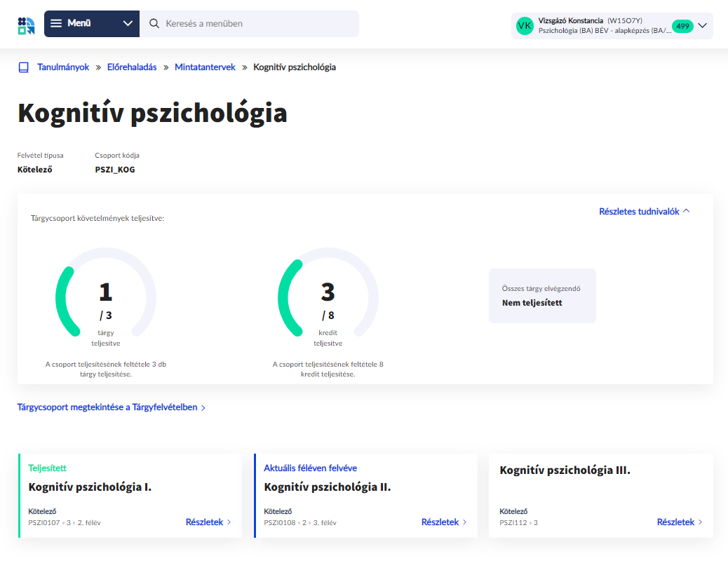Image resolution: width=728 pixels, height=570 pixels.
Task: Click the Teljesített status label
Action: click(x=48, y=468)
